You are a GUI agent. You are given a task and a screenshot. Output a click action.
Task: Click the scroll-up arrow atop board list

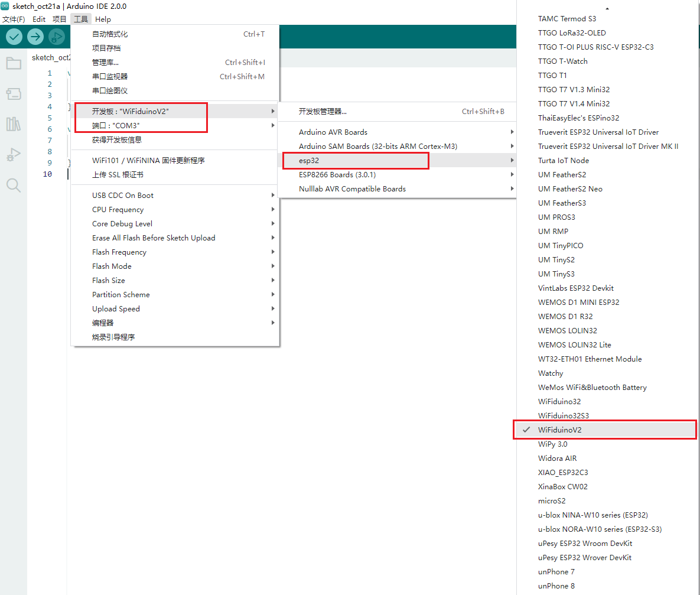tap(607, 9)
